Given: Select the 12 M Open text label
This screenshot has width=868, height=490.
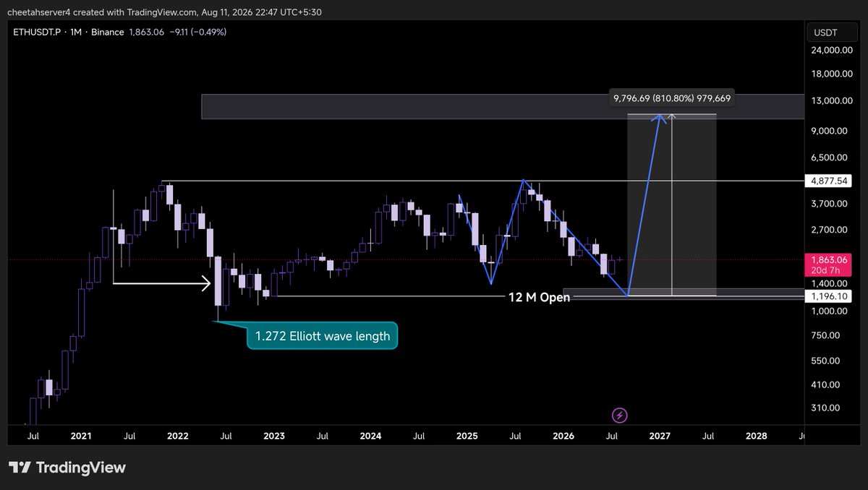Looking at the screenshot, I should (539, 297).
